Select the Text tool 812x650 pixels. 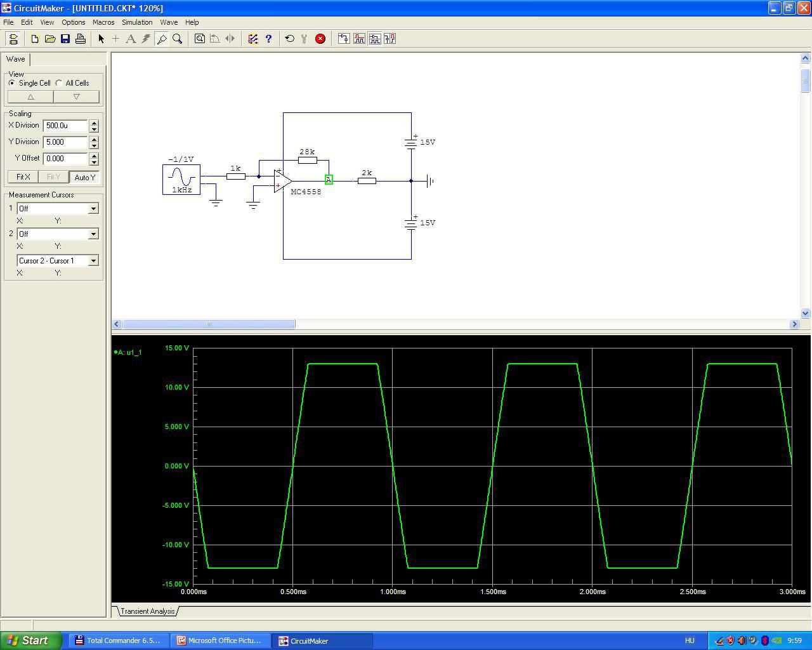[131, 39]
